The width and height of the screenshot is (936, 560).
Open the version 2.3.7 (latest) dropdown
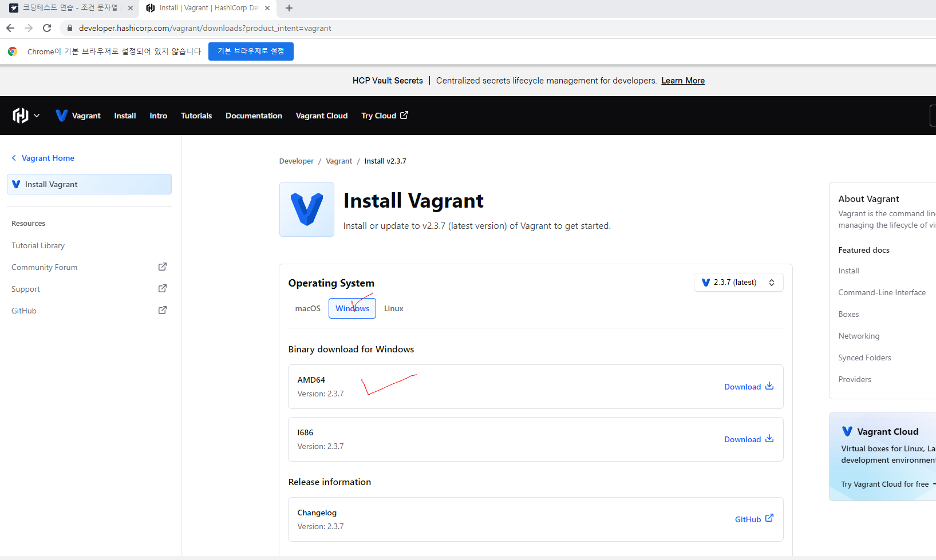tap(738, 283)
